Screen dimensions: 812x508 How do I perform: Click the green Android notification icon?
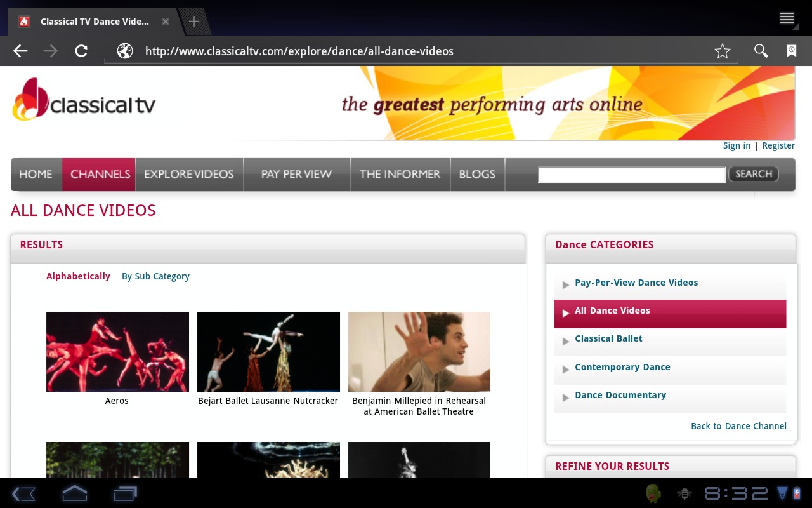pyautogui.click(x=653, y=493)
